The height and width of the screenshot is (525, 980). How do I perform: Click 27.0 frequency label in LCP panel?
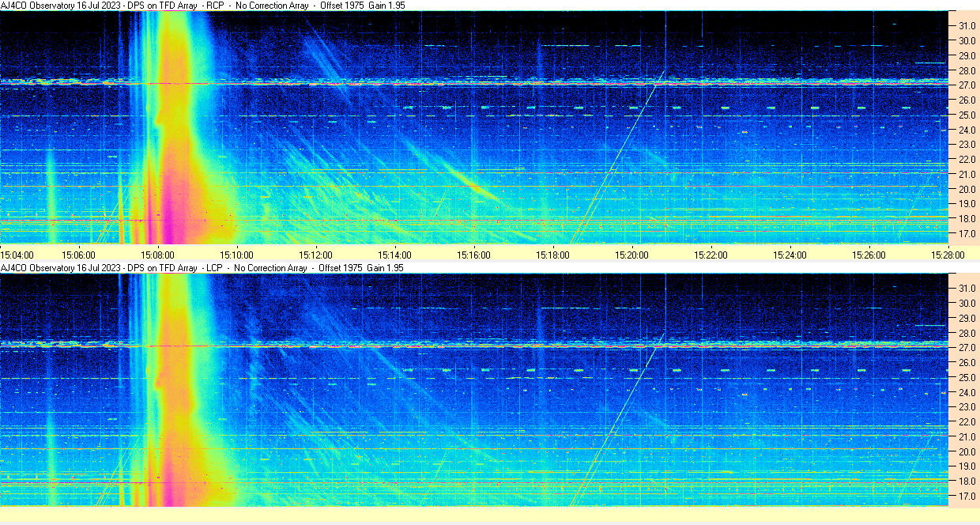[967, 347]
